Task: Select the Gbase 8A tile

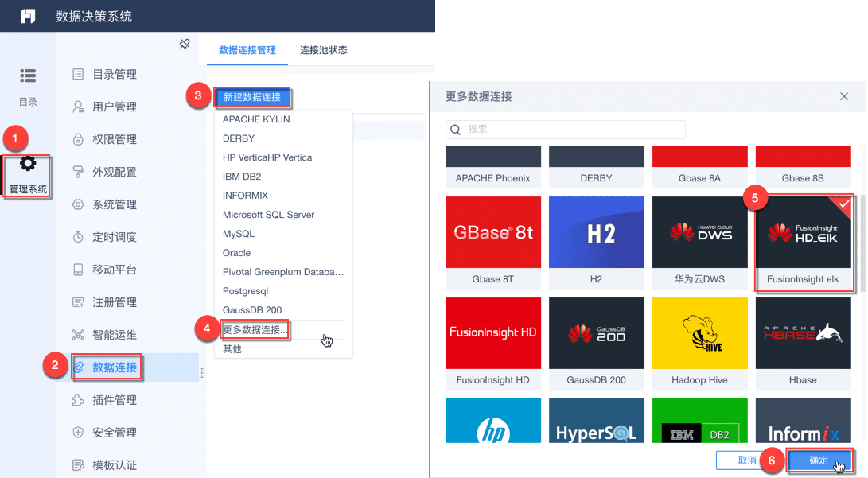Action: point(699,166)
